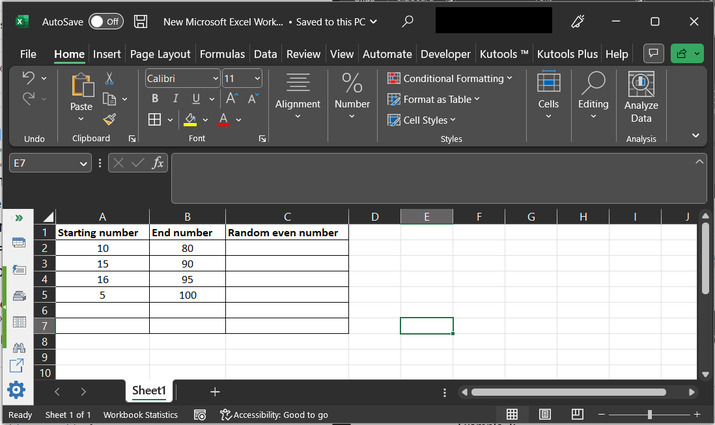This screenshot has width=715, height=425.
Task: Toggle Bold formatting
Action: click(x=155, y=99)
